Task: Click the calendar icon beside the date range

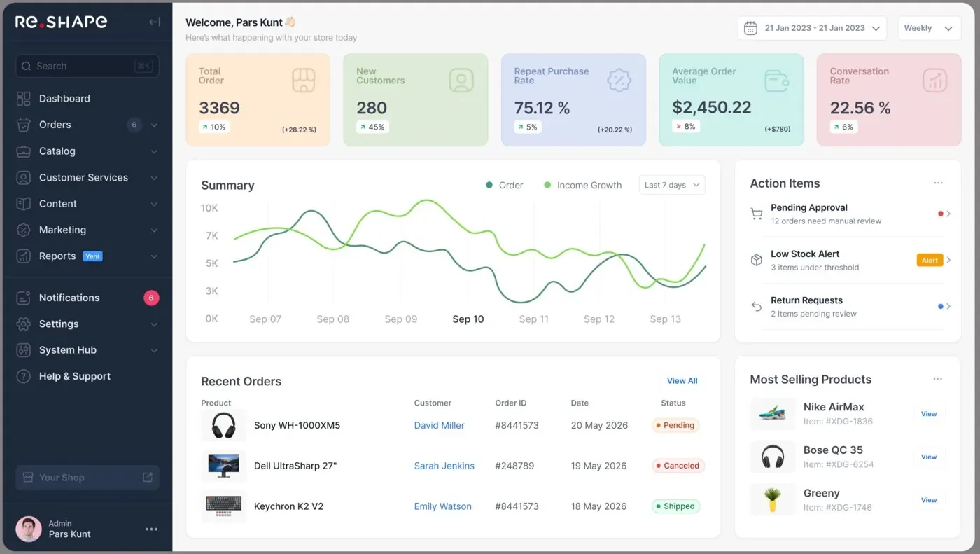Action: [x=750, y=28]
